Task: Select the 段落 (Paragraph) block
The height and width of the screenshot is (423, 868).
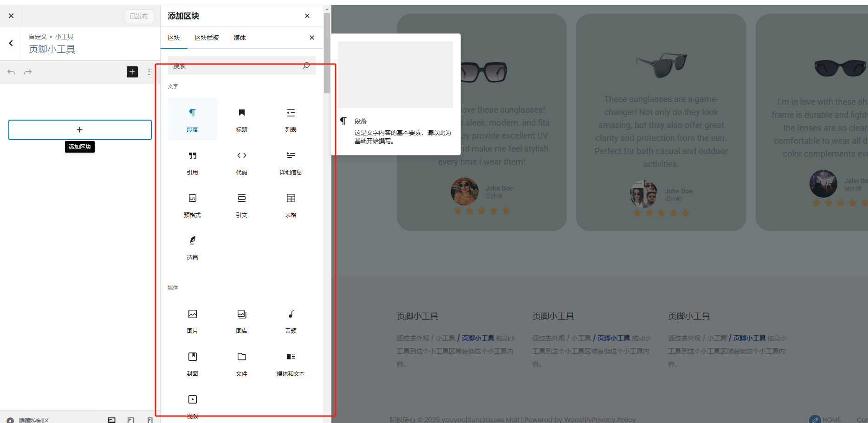Action: [192, 119]
